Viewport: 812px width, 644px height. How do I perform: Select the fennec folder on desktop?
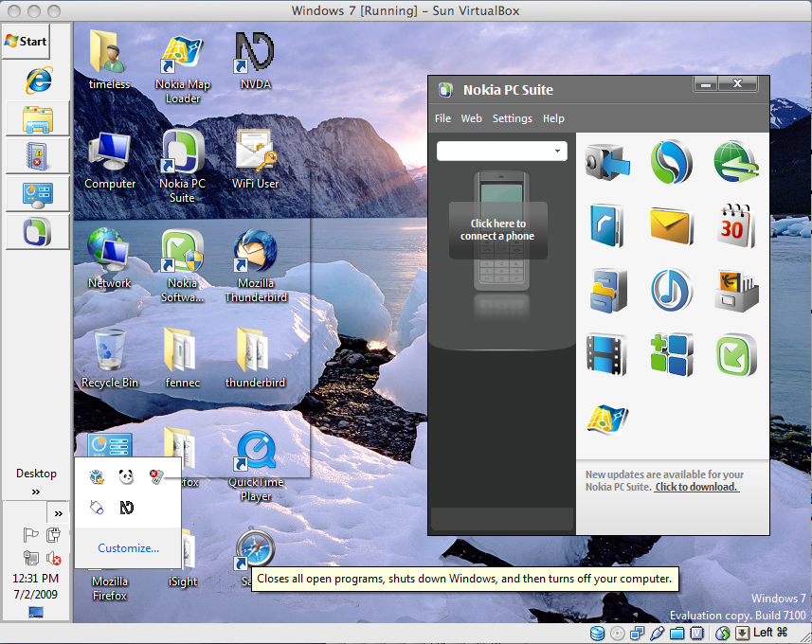point(182,358)
